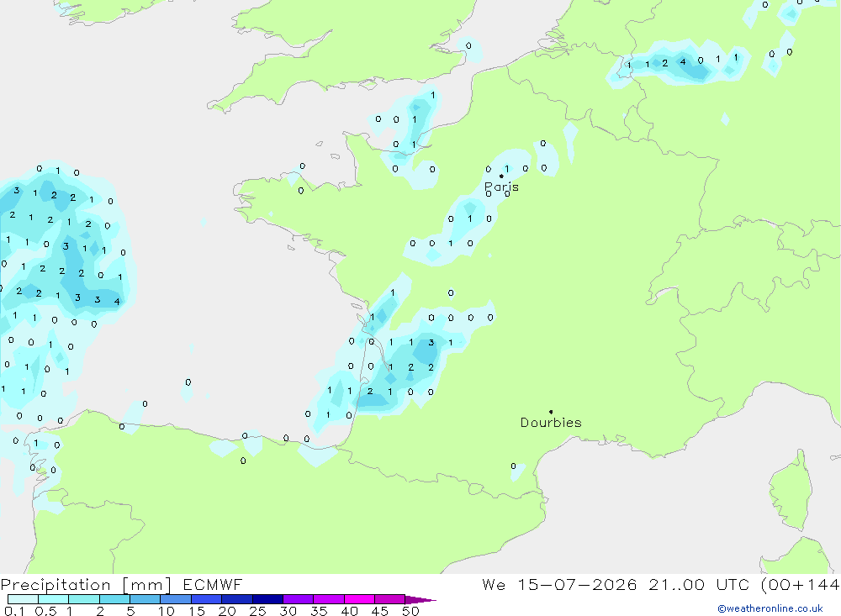Image resolution: width=841 pixels, height=616 pixels.
Task: Click the '20' legend label
Action: coord(227,611)
